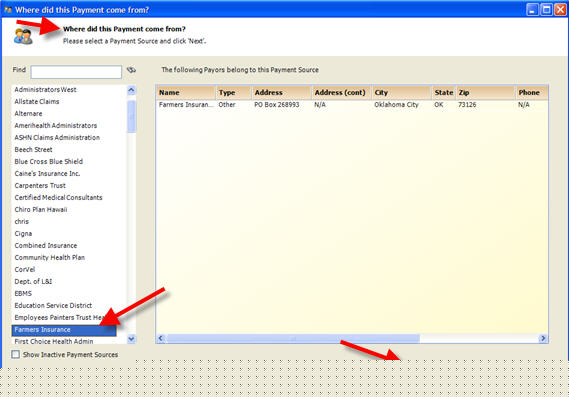Select ASHN Claims Administration entry

[57, 138]
